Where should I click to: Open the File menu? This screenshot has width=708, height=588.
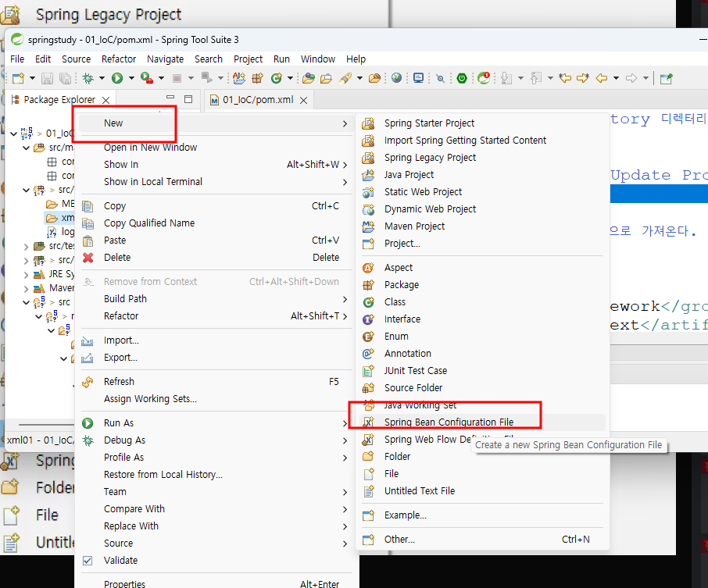coord(17,59)
